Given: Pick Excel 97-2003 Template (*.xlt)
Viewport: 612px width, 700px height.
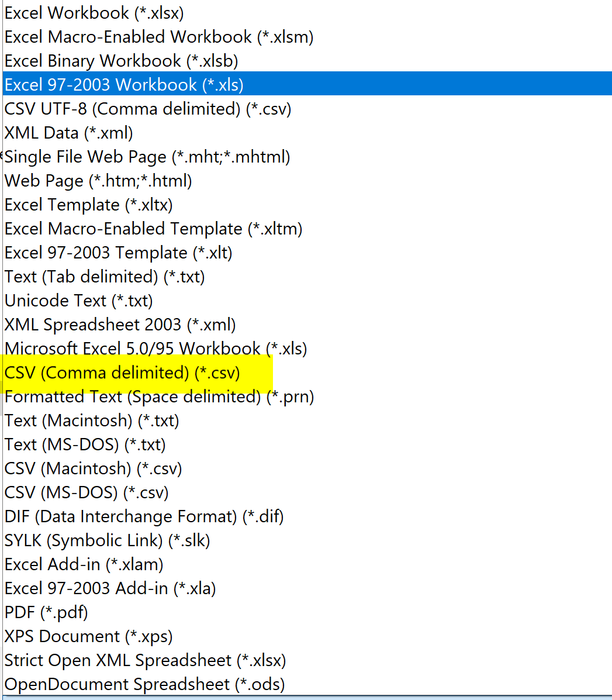Looking at the screenshot, I should tap(307, 253).
